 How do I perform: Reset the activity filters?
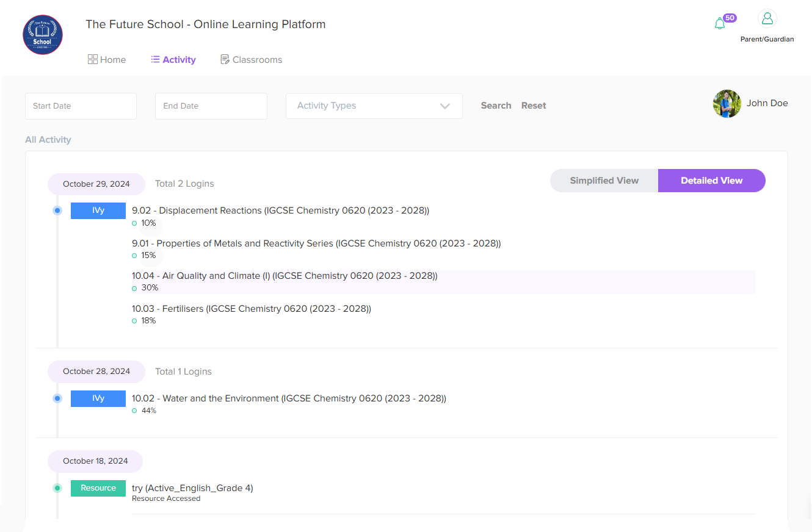point(534,106)
